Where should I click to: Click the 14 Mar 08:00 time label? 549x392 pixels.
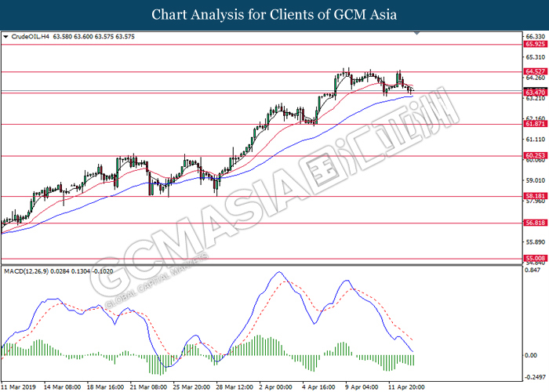[x=62, y=387]
